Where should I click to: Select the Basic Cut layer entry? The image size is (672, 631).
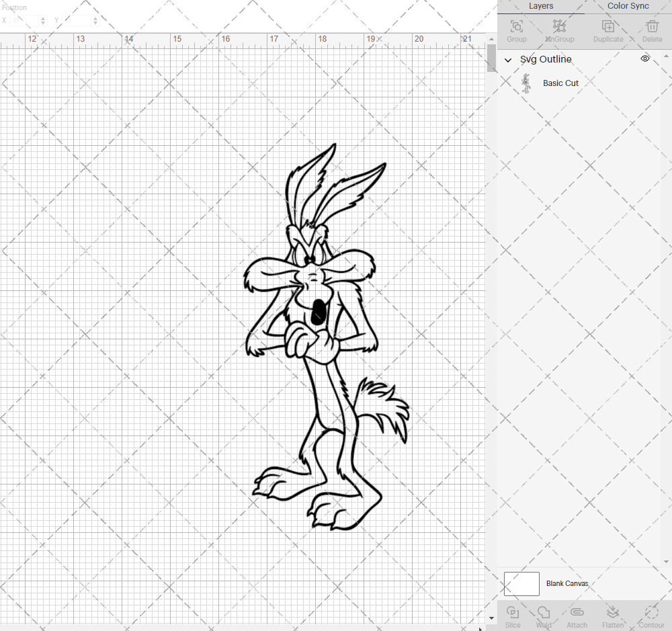560,83
